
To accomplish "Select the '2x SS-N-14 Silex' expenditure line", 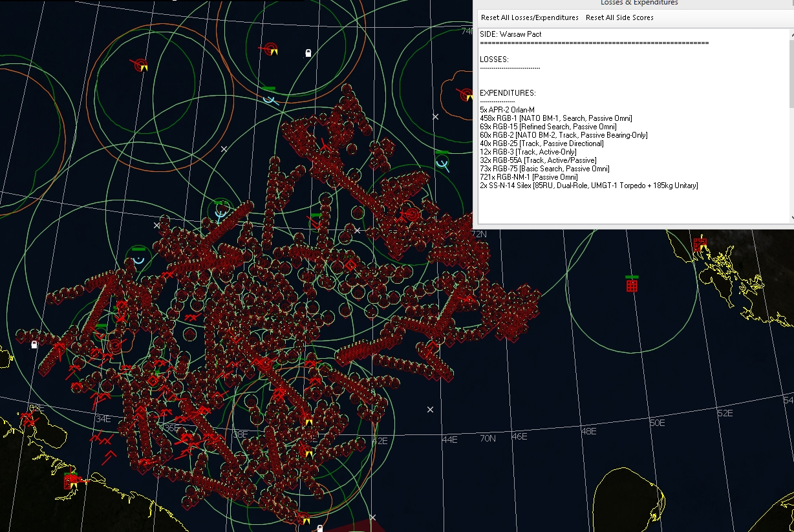I will tap(589, 186).
